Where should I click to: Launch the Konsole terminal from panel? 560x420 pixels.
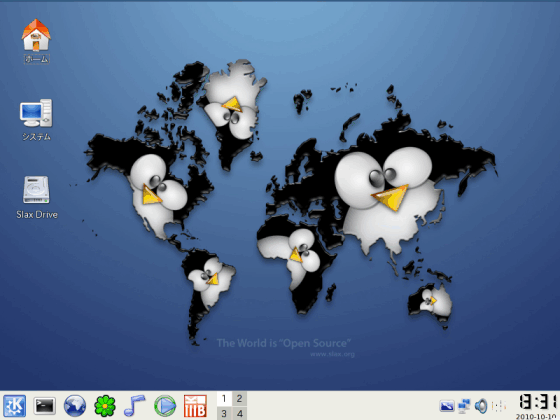(x=45, y=406)
